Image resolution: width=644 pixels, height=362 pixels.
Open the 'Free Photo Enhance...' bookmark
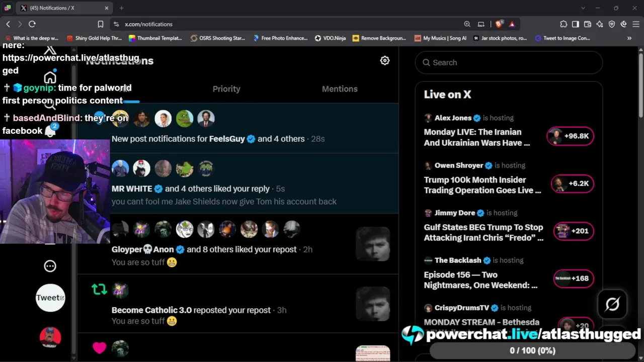[x=280, y=38]
